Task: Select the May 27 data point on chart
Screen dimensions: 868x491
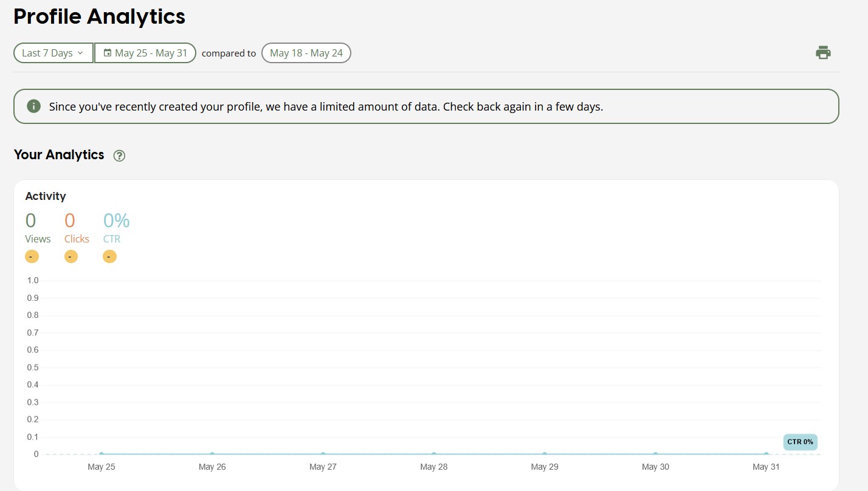Action: pyautogui.click(x=323, y=454)
